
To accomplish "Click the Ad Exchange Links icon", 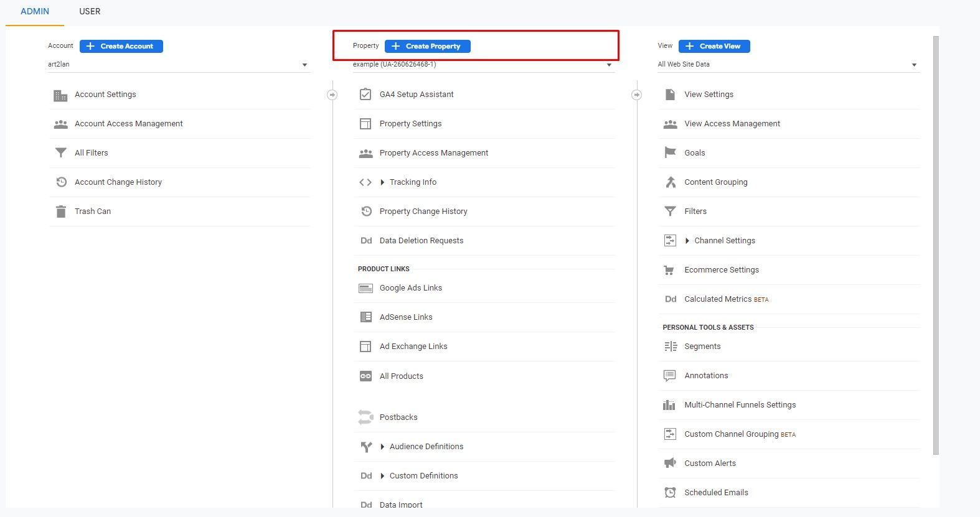I will click(x=365, y=347).
